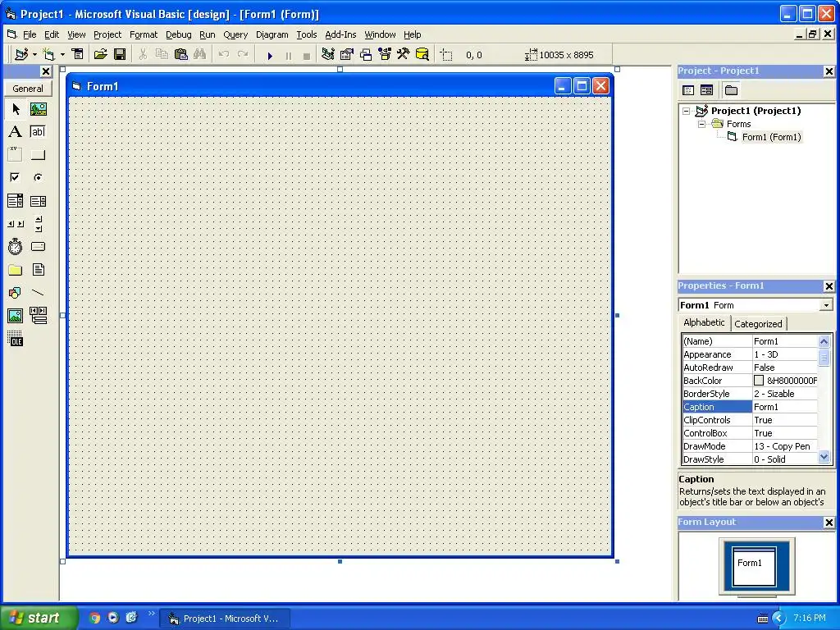
Task: Select the Timer control tool
Action: (x=16, y=246)
